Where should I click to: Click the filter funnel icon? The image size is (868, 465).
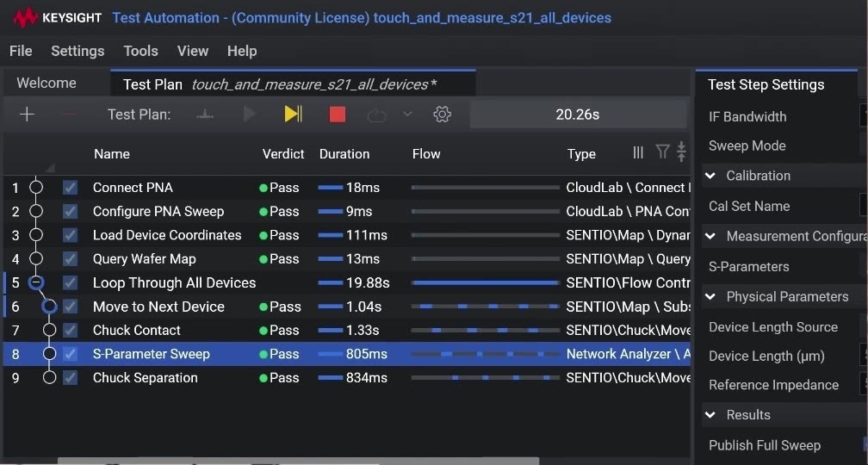(x=662, y=152)
